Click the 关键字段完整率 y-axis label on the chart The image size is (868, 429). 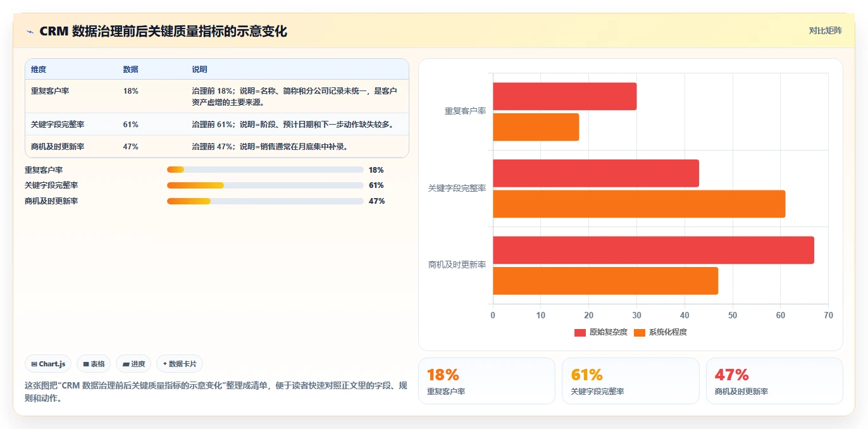tap(457, 189)
